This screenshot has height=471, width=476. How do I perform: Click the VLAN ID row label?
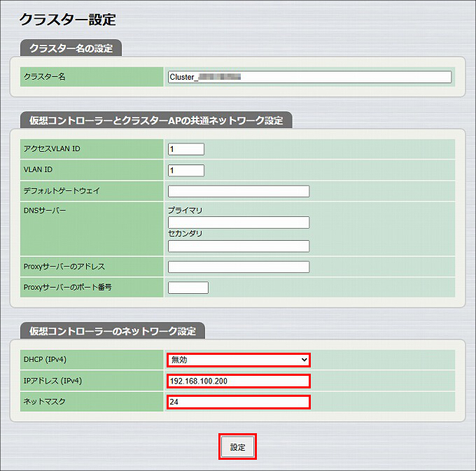pos(38,169)
